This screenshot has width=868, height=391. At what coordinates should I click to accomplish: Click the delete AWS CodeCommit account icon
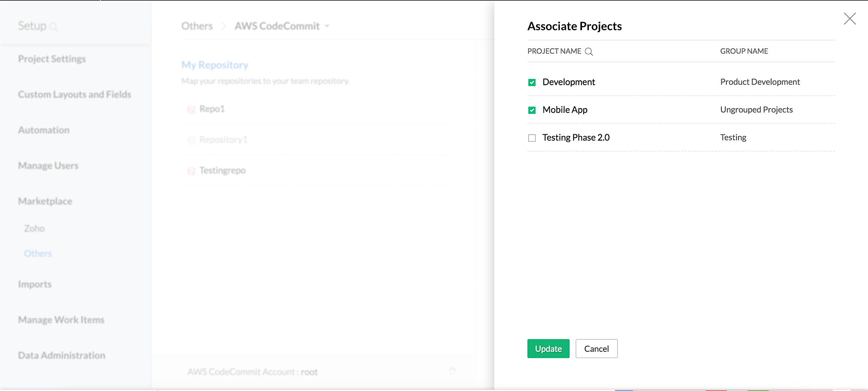click(453, 371)
